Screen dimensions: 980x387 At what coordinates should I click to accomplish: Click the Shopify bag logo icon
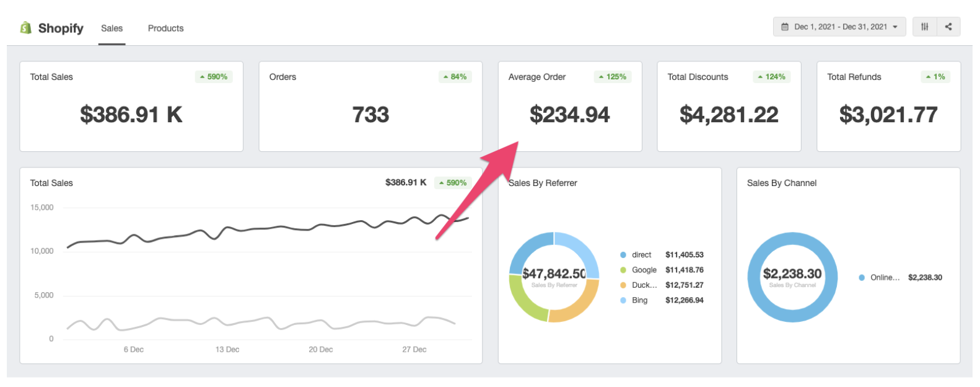pyautogui.click(x=25, y=28)
